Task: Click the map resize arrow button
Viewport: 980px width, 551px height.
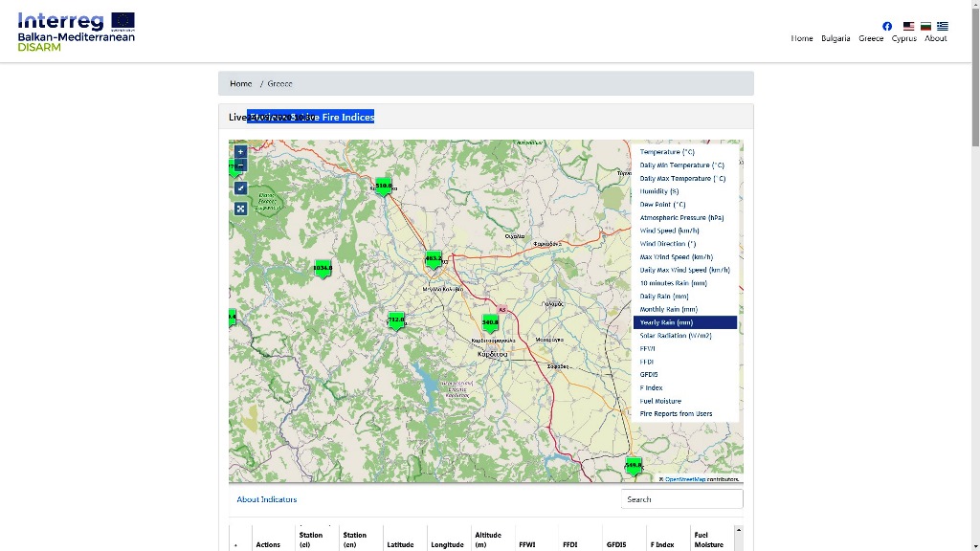Action: click(x=240, y=188)
